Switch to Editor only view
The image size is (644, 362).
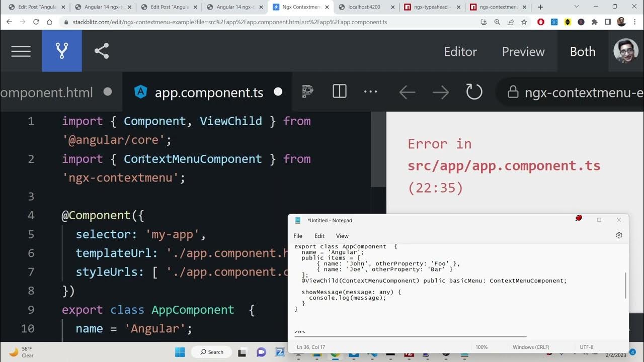(460, 52)
